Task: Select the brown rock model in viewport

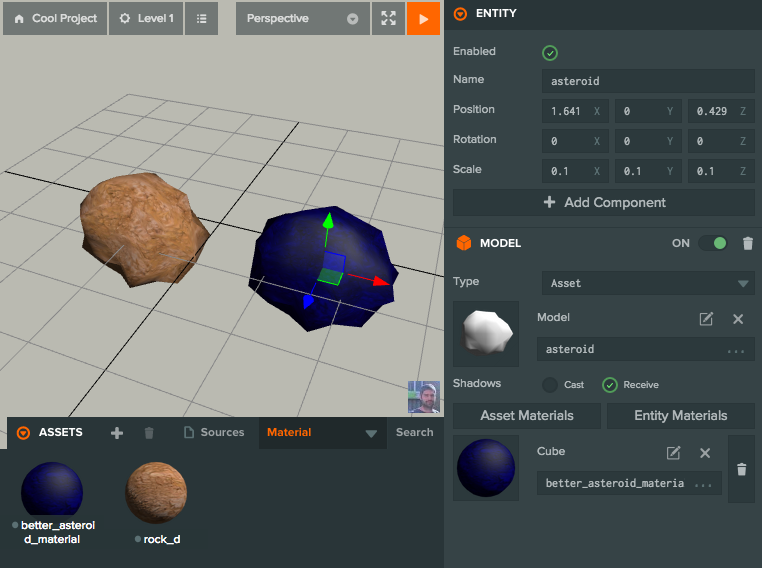Action: (144, 229)
